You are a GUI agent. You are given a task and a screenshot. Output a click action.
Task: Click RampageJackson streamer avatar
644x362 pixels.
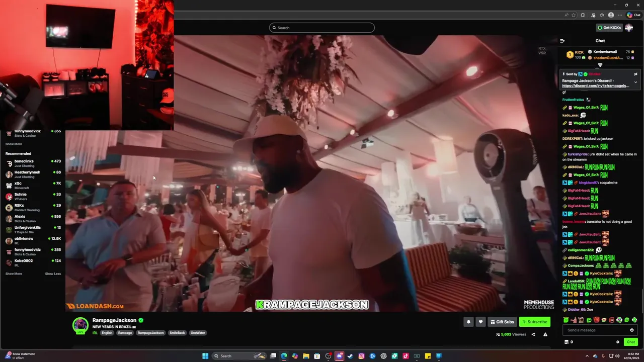click(x=80, y=325)
